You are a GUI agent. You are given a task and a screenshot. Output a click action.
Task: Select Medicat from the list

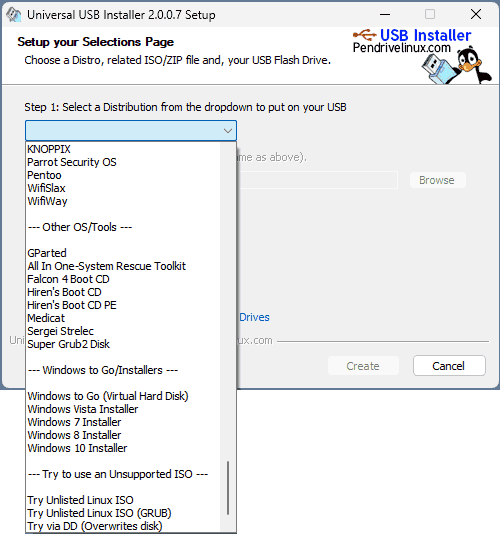click(x=46, y=318)
